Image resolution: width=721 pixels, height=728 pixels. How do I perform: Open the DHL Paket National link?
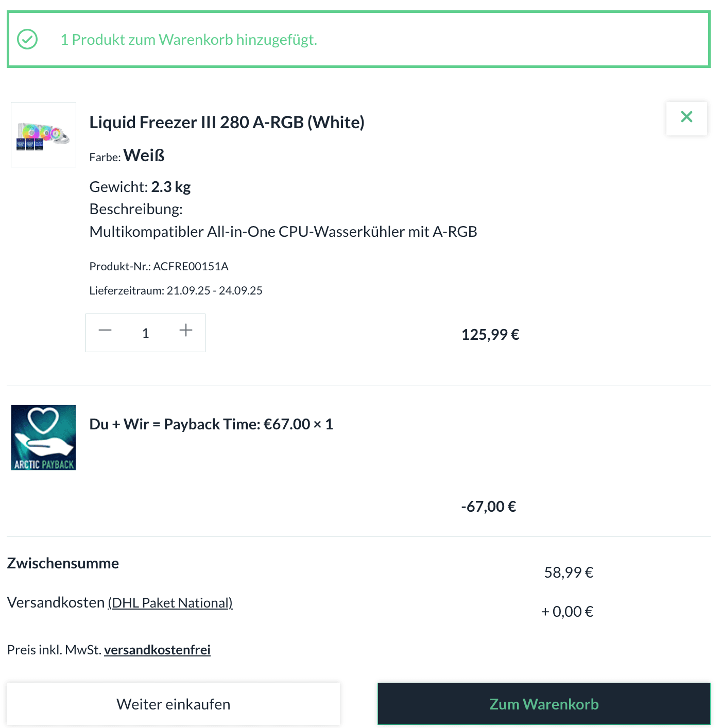click(x=170, y=603)
